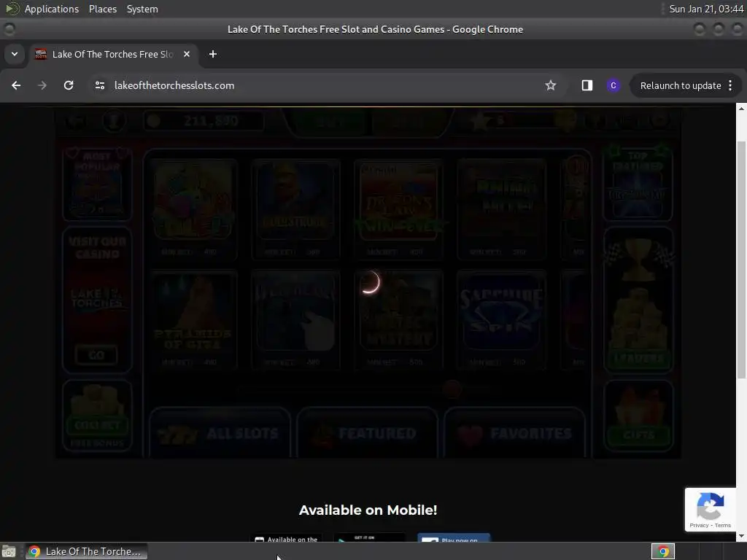Open the Goldstruck slot game

[x=296, y=209]
